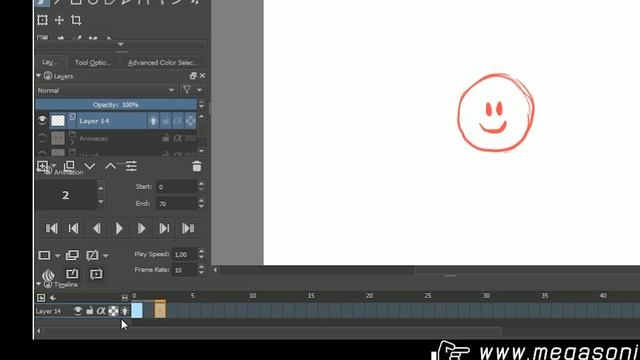Jump to first frame of animation
Viewport: 640px width, 360px height.
(51, 228)
